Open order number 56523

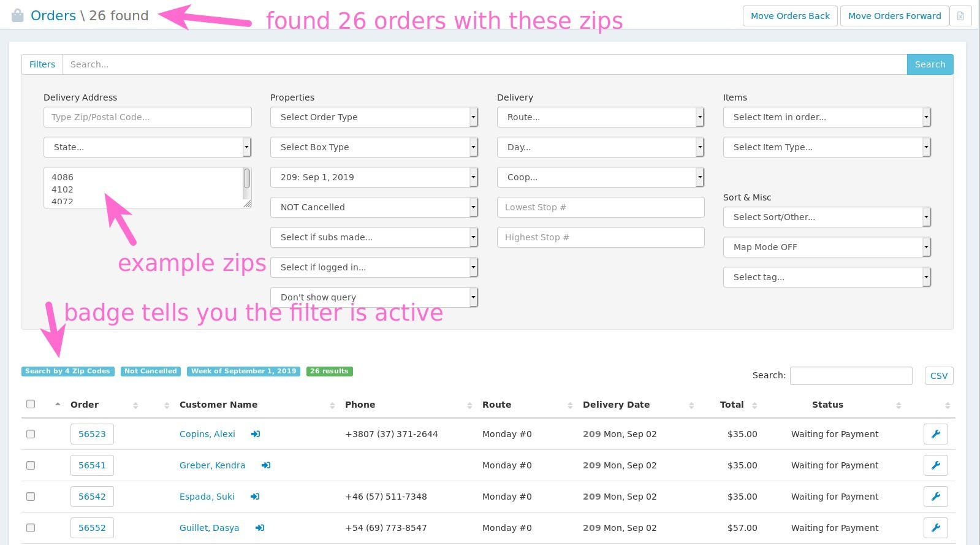[x=92, y=434]
